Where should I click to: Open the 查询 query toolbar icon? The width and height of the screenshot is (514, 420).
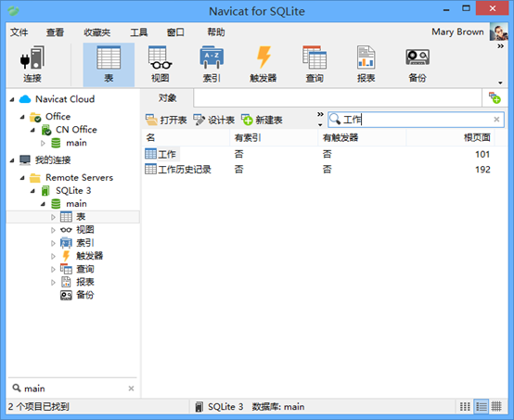(315, 64)
